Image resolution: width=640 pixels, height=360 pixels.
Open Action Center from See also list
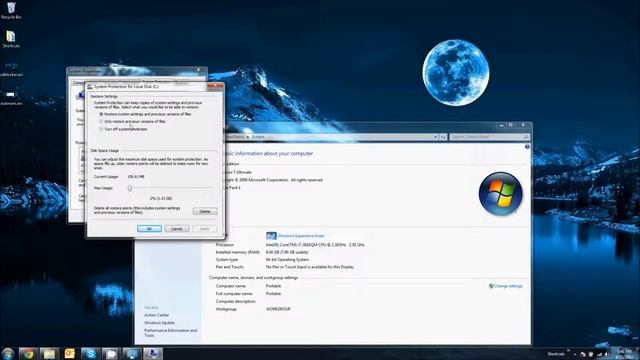[156, 315]
